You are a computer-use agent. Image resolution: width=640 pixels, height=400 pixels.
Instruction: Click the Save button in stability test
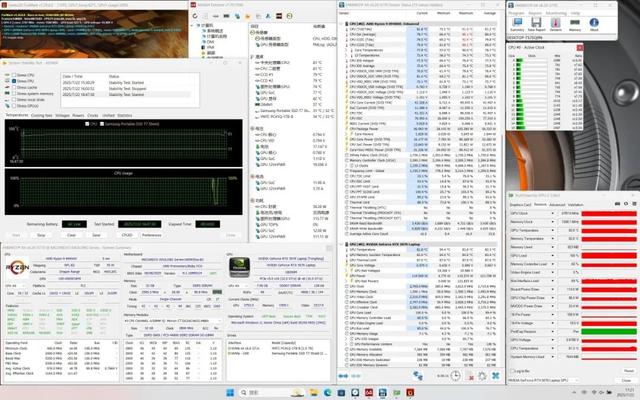[x=96, y=236]
